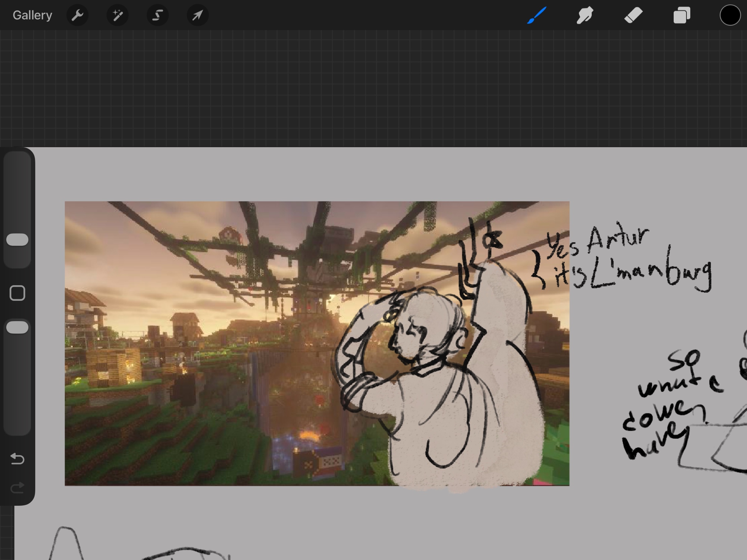The image size is (747, 560).
Task: Tap the redo arrow
Action: pyautogui.click(x=17, y=488)
